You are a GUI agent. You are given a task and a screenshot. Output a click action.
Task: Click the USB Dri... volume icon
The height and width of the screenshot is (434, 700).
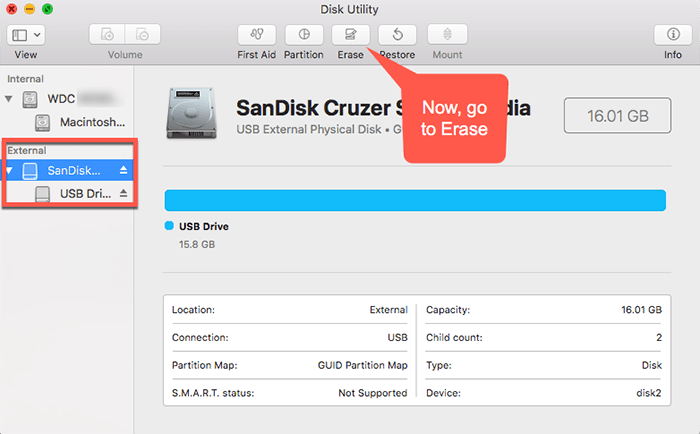[42, 194]
